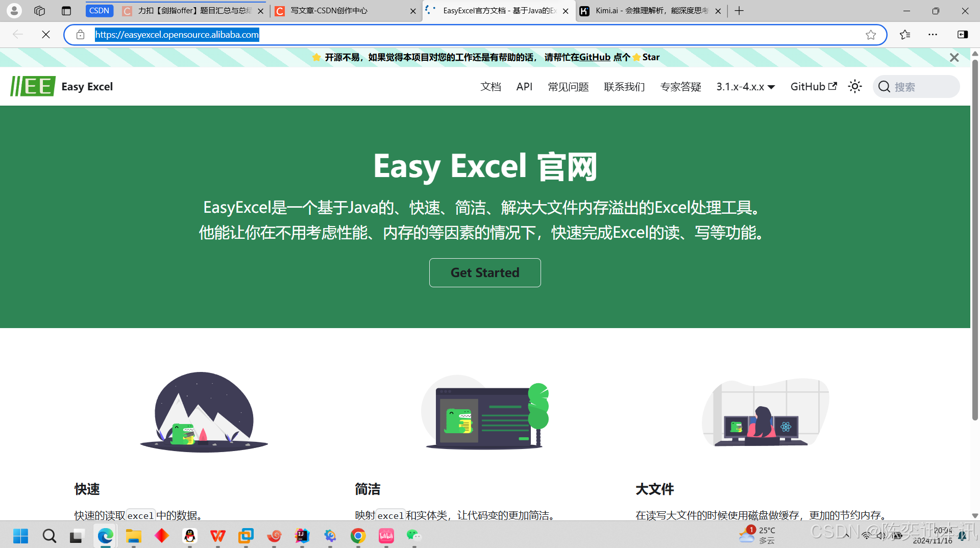Open IntelliJ IDEA from the taskbar
Viewport: 980px width, 548px height.
click(302, 536)
